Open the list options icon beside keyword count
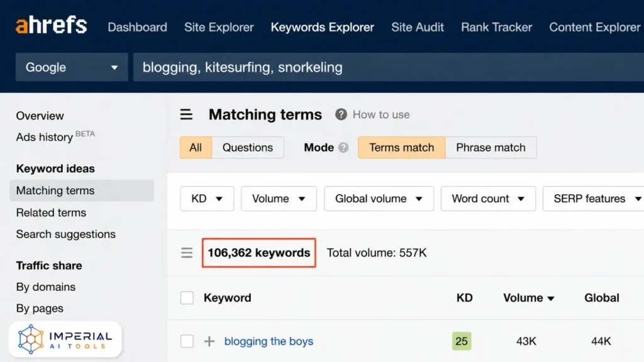This screenshot has height=362, width=644. click(x=187, y=253)
